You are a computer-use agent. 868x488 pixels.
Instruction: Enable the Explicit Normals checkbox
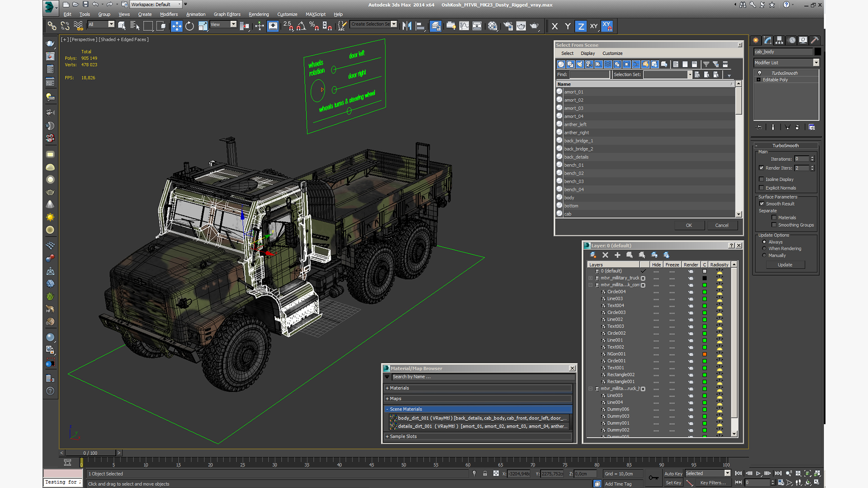[761, 188]
